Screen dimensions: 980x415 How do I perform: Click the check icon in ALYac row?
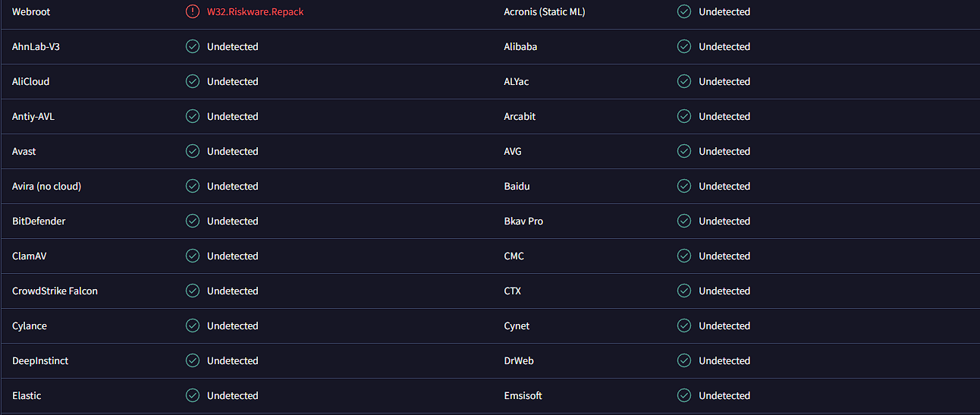(684, 82)
